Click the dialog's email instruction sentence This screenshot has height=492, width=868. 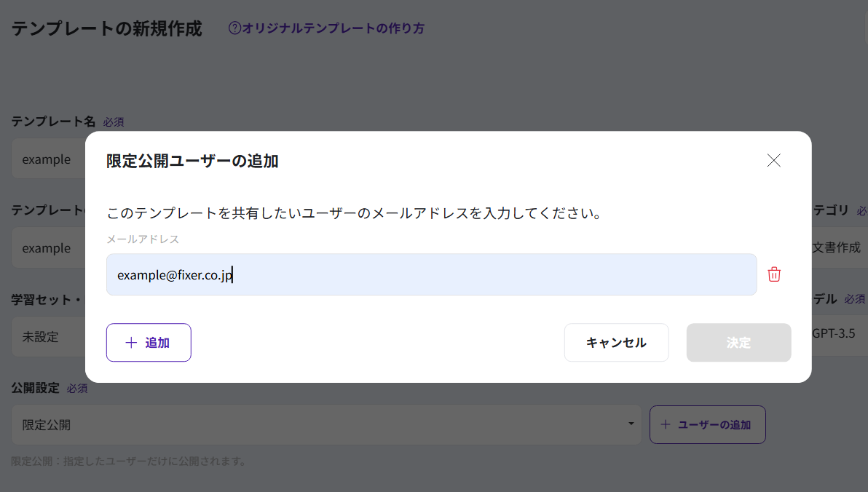(x=353, y=214)
